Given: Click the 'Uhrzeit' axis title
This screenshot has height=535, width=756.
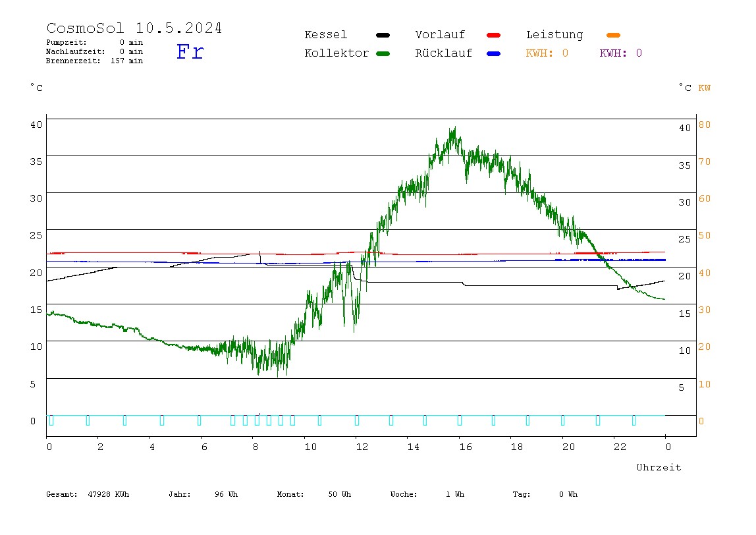Looking at the screenshot, I should 659,467.
